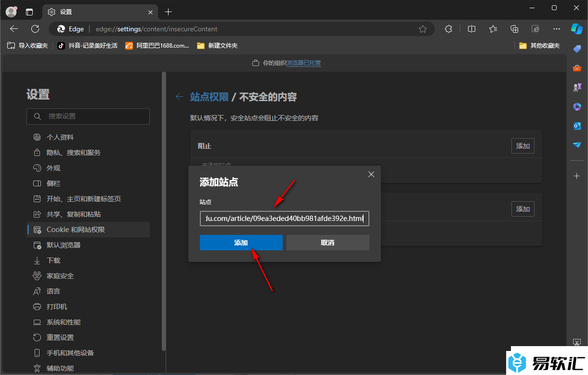Click the Add button in the dialog
The height and width of the screenshot is (375, 588).
[241, 243]
